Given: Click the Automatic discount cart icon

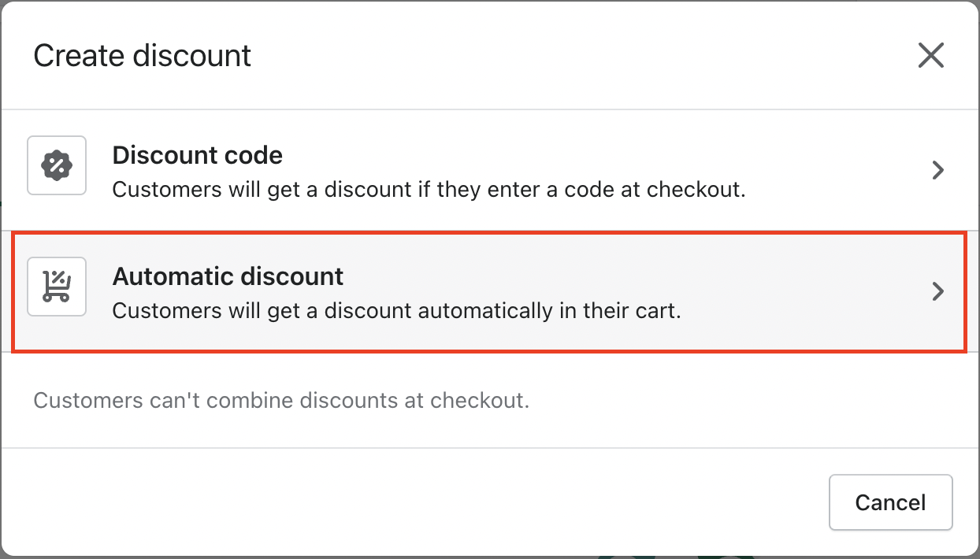Looking at the screenshot, I should point(56,287).
